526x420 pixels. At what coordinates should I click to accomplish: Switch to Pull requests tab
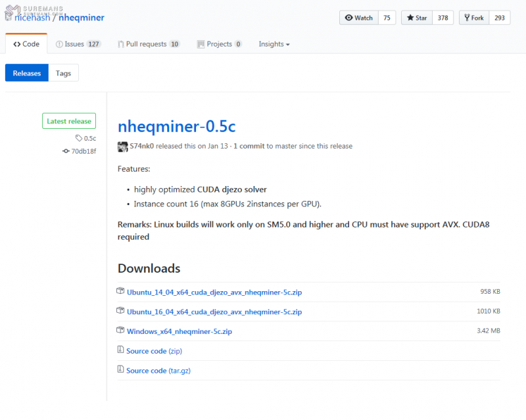(x=149, y=44)
